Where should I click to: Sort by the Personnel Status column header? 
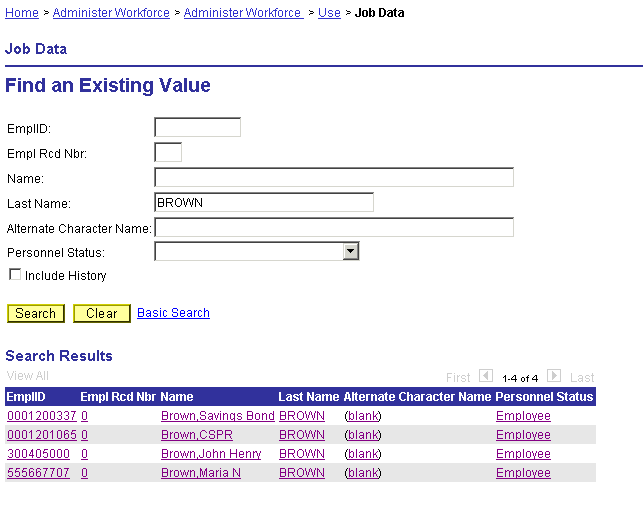[544, 397]
